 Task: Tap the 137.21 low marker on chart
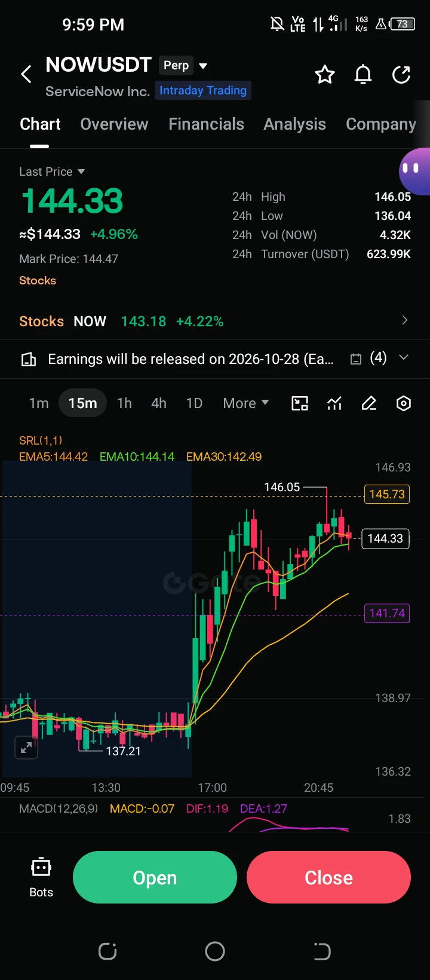(x=123, y=751)
